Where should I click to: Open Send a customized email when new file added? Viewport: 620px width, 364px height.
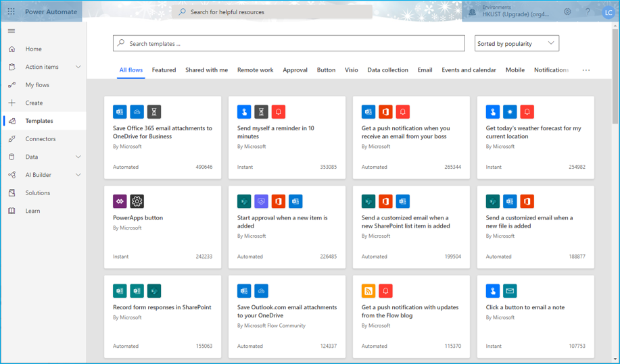(x=535, y=227)
